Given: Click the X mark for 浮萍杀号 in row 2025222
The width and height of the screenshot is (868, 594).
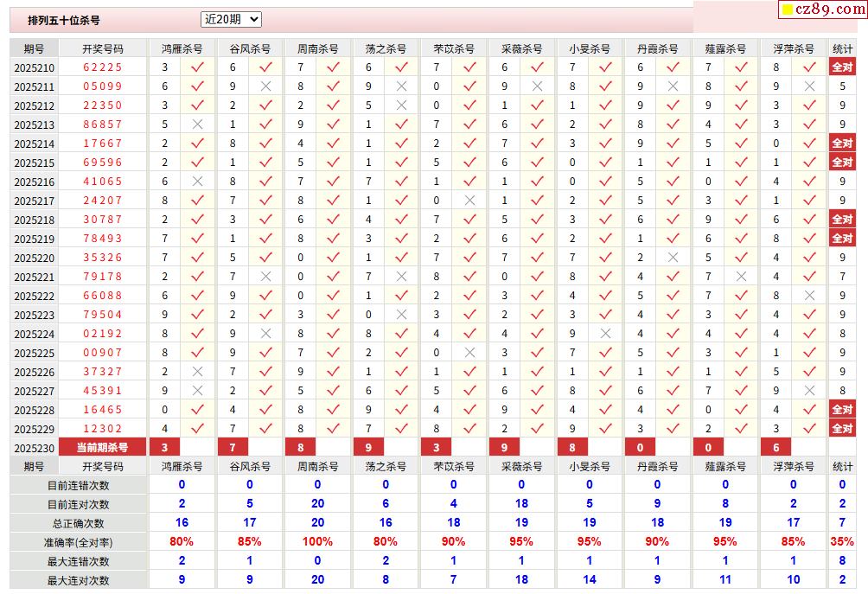Looking at the screenshot, I should click(x=809, y=295).
